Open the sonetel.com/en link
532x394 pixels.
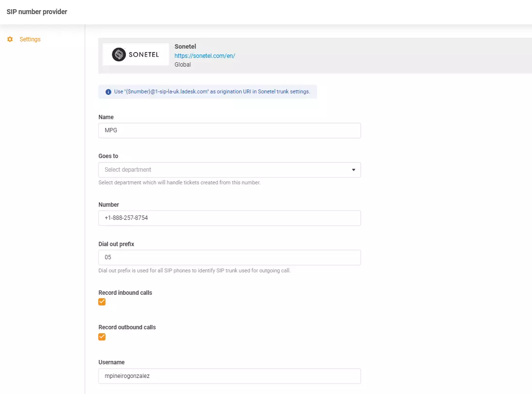pos(204,56)
